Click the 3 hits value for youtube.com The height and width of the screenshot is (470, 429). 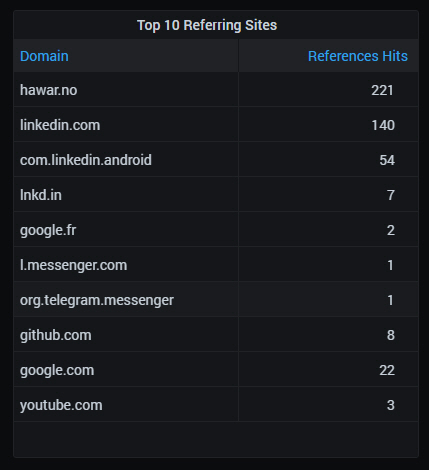[391, 405]
